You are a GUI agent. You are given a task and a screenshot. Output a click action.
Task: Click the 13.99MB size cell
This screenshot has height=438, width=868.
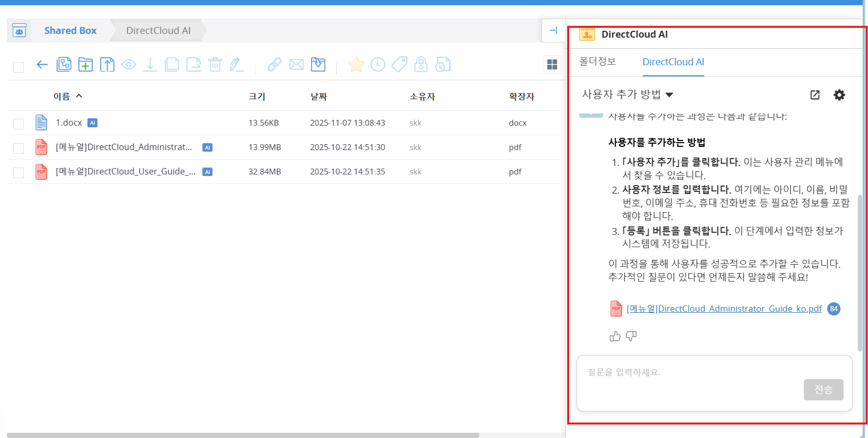pyautogui.click(x=265, y=147)
